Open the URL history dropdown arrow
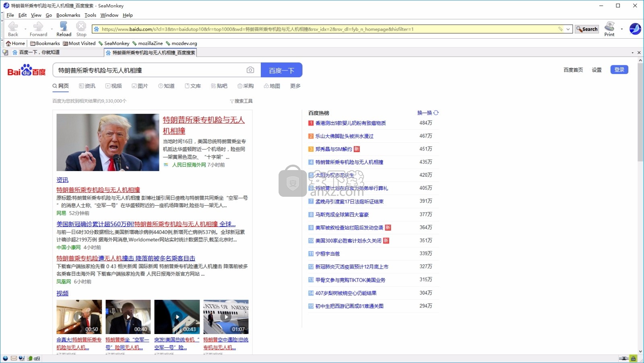The width and height of the screenshot is (644, 363). tap(568, 29)
